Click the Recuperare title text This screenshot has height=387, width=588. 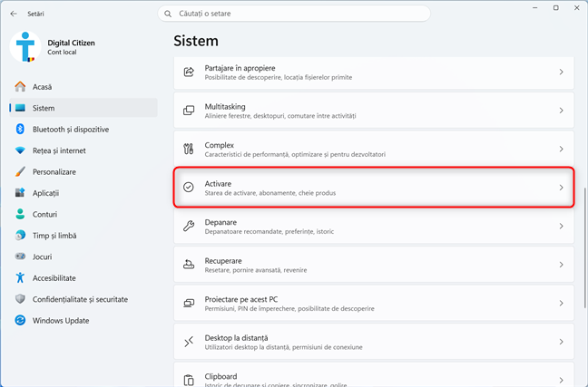[x=223, y=261]
